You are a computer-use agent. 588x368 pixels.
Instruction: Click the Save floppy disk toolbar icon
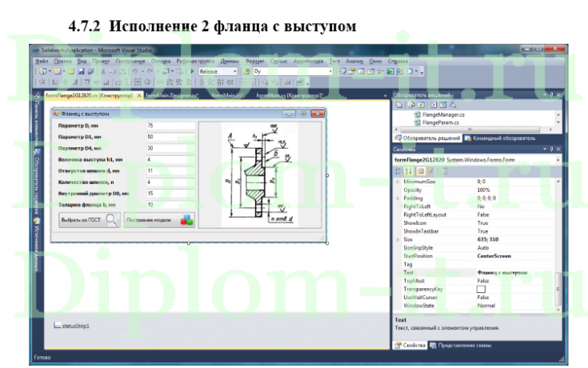pos(81,71)
